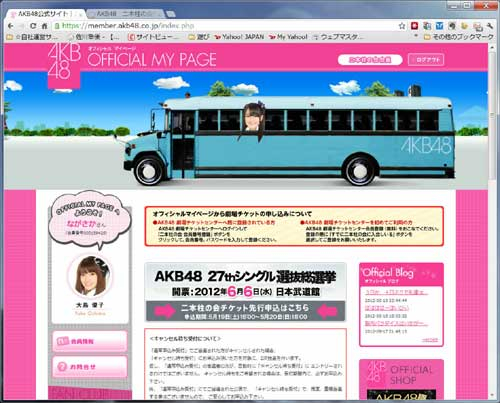Close the AKB48公式サイト tab
Image resolution: width=500 pixels, height=403 pixels.
pyautogui.click(x=80, y=14)
